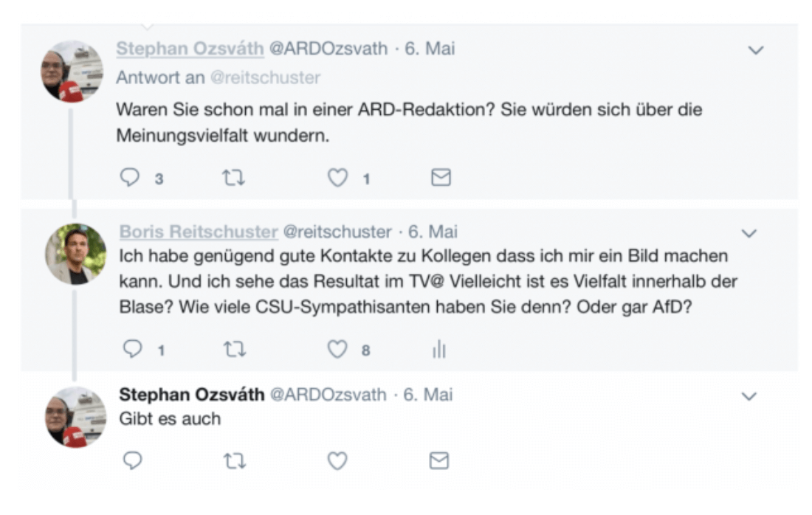The width and height of the screenshot is (812, 515).
Task: Open Stephan Ozsváth's profile from first tweet
Action: pos(190,49)
